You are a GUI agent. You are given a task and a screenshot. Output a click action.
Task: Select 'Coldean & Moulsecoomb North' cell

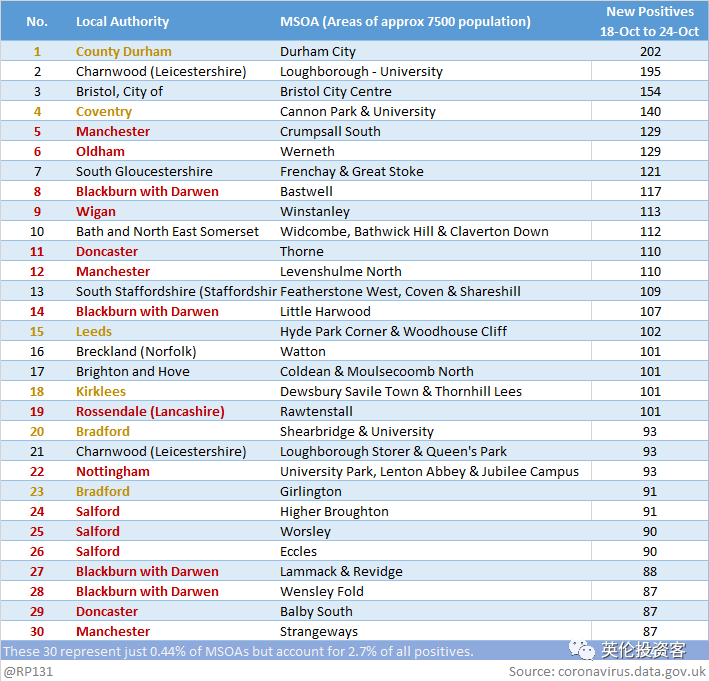pos(376,371)
